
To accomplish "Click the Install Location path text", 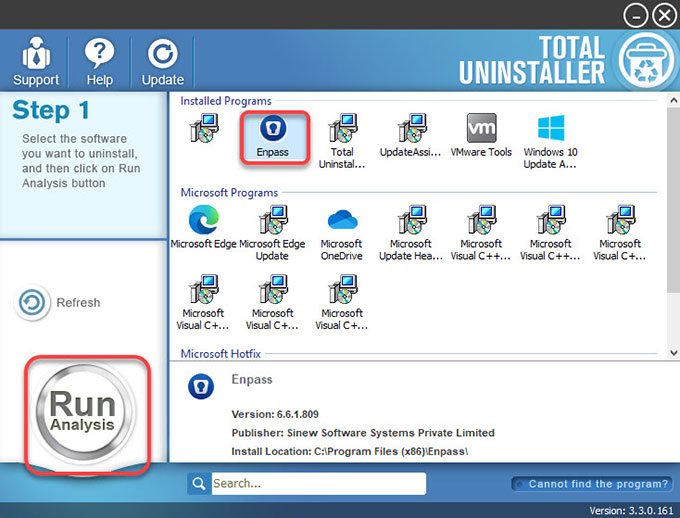I will click(x=350, y=452).
